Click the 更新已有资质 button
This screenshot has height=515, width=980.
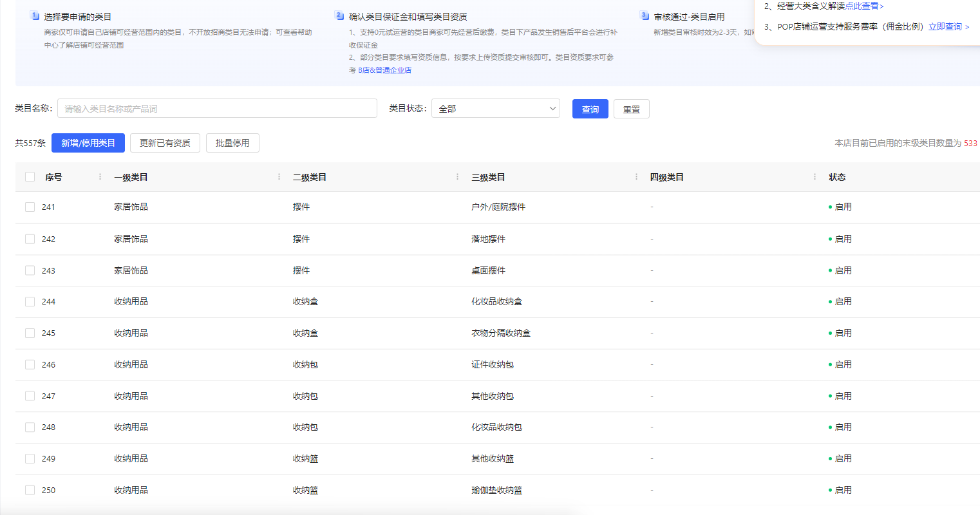pyautogui.click(x=165, y=143)
